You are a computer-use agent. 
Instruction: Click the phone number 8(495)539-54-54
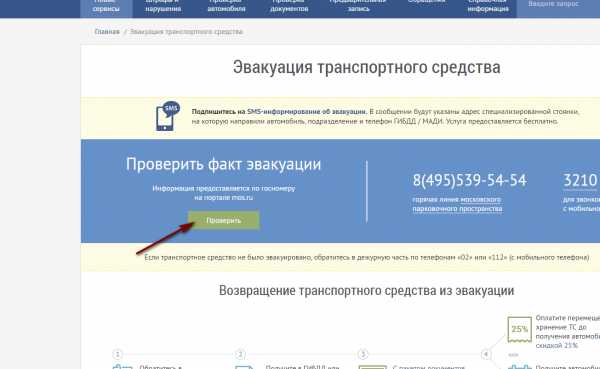(470, 180)
